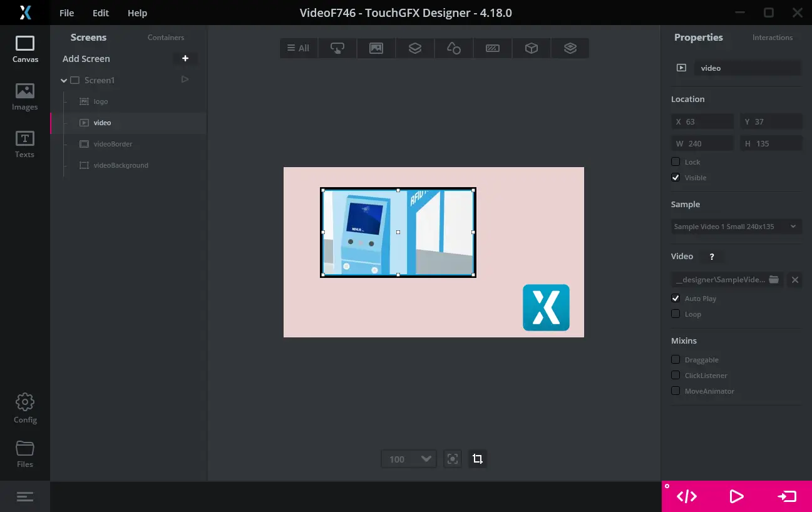Open the Edit menu

click(100, 13)
